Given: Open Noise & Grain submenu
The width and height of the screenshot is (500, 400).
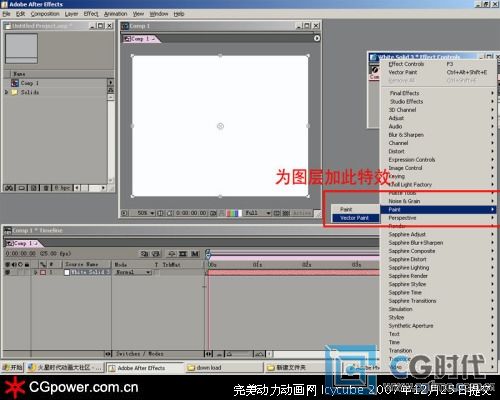Looking at the screenshot, I should point(438,201).
